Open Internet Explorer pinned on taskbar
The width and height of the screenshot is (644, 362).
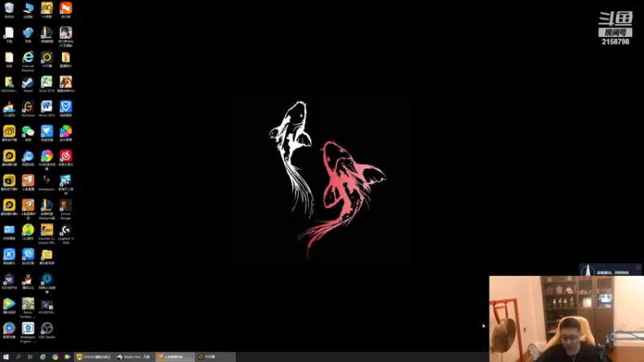(43, 357)
